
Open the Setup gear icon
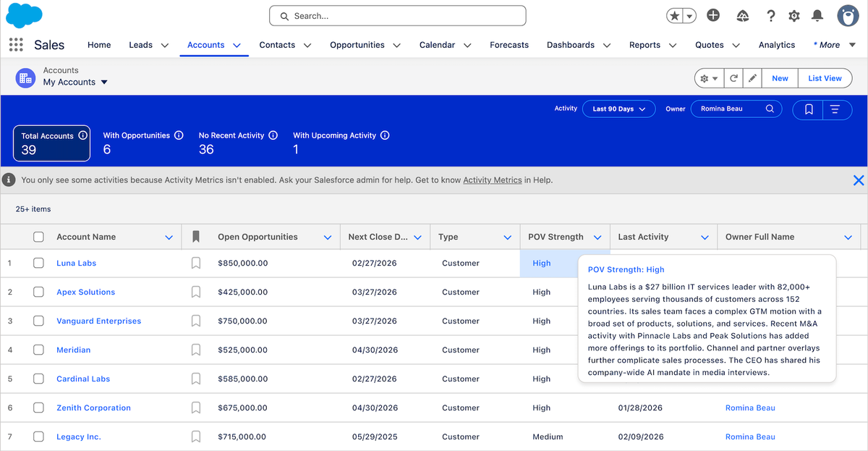click(794, 16)
